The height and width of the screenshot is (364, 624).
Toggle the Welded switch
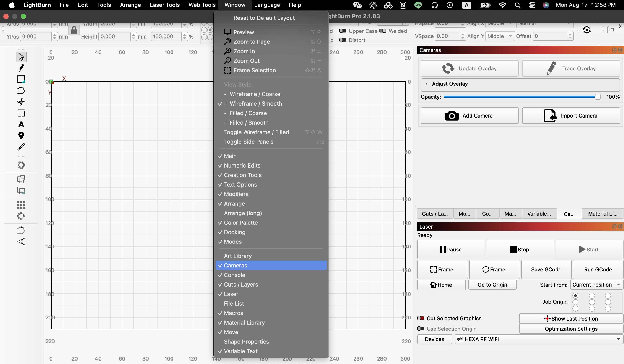tap(383, 31)
